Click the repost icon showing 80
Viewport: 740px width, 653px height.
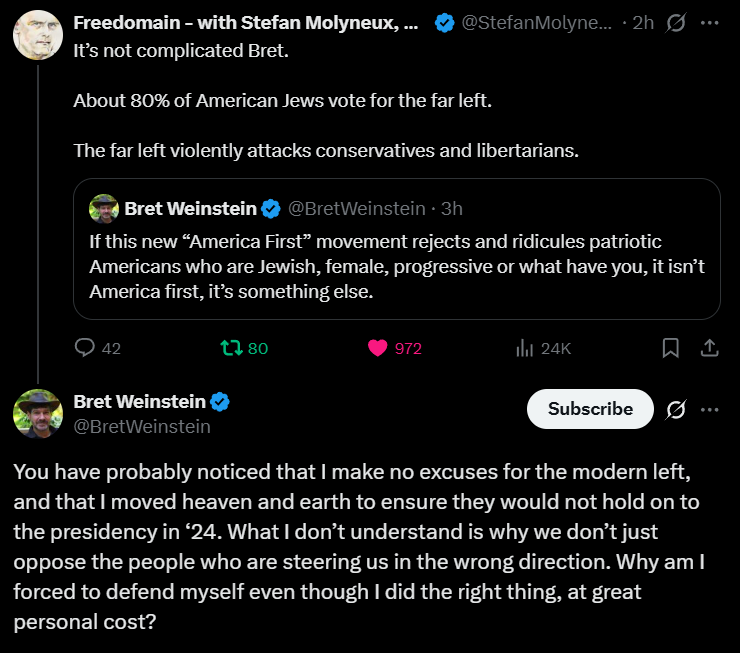tap(232, 348)
